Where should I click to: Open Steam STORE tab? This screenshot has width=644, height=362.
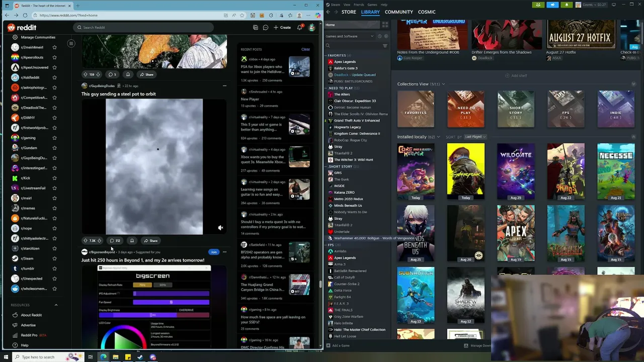pos(349,12)
